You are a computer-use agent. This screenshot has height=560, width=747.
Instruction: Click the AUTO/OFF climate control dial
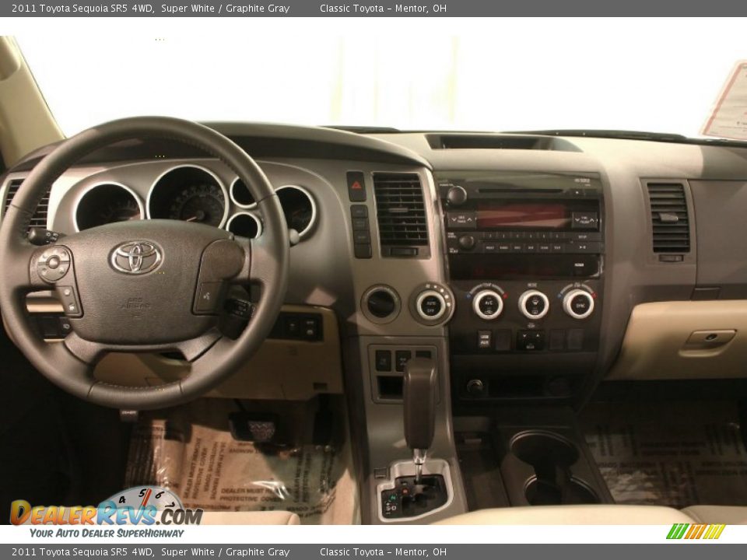[x=431, y=304]
